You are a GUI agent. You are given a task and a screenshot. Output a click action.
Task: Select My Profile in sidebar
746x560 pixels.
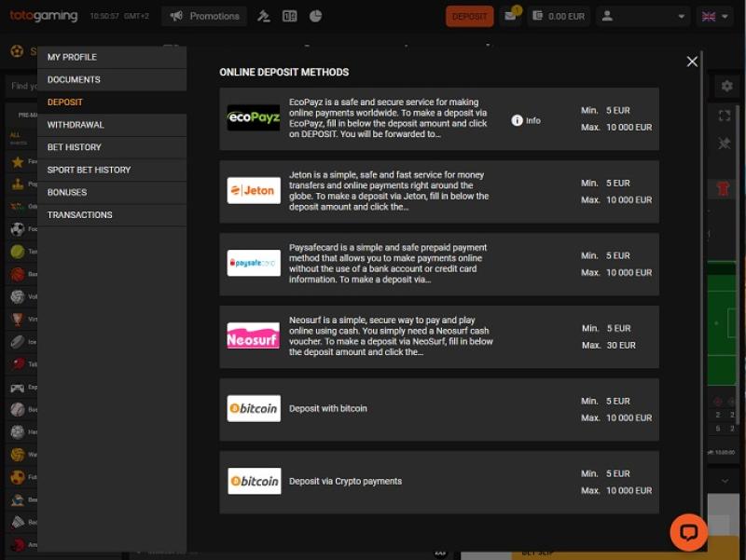[x=72, y=58]
